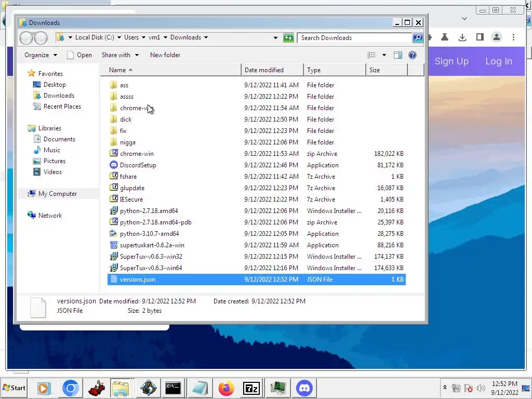
Task: Show hidden system tray icons
Action: [x=445, y=388]
